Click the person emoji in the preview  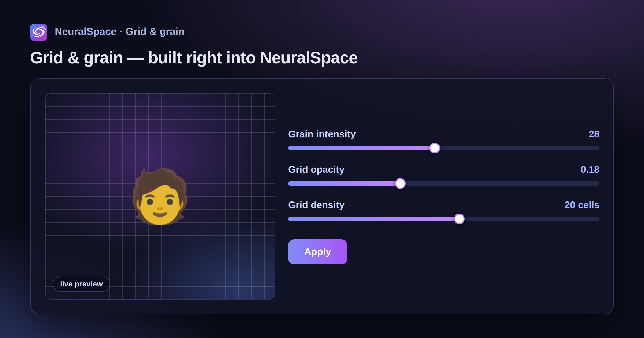tap(160, 197)
